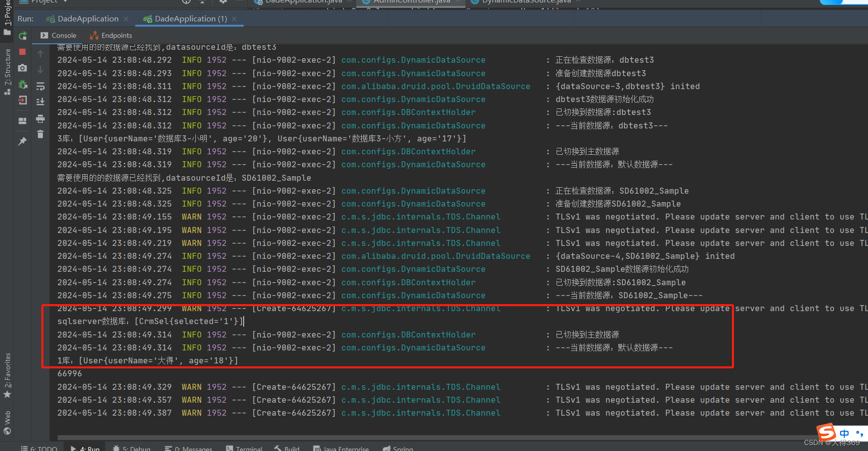
Task: Click the Exit icon in the Run toolbar
Action: (22, 100)
